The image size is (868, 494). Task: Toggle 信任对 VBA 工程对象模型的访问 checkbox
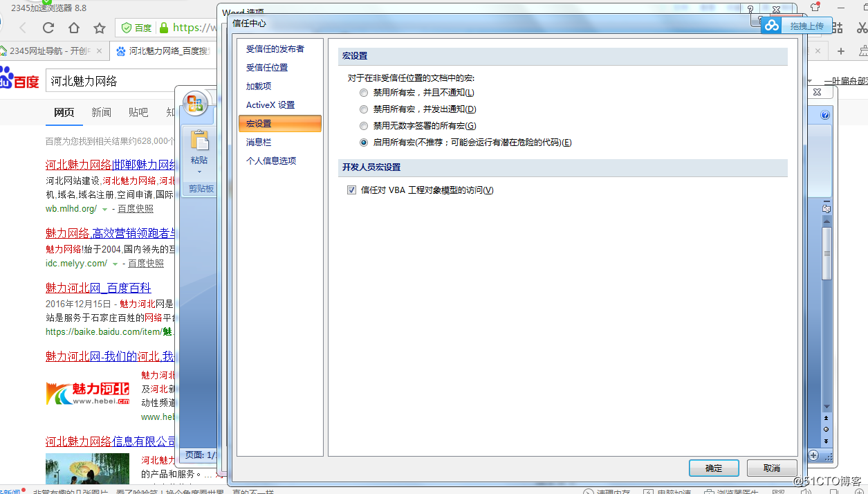[x=352, y=190]
